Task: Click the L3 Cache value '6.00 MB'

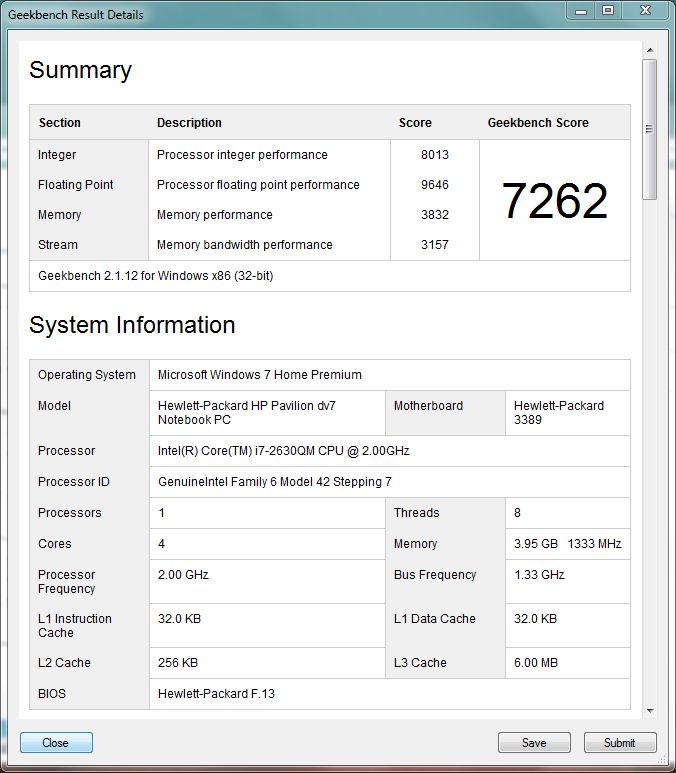Action: 536,663
